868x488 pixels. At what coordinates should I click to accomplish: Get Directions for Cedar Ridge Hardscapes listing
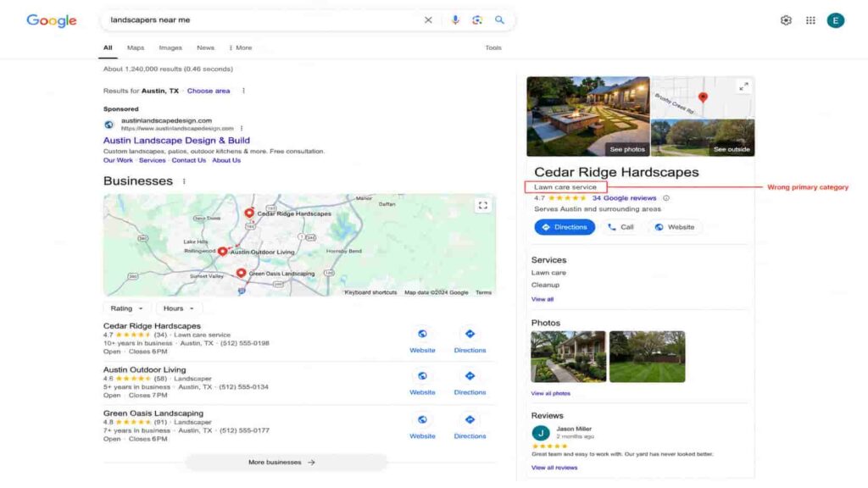(470, 334)
